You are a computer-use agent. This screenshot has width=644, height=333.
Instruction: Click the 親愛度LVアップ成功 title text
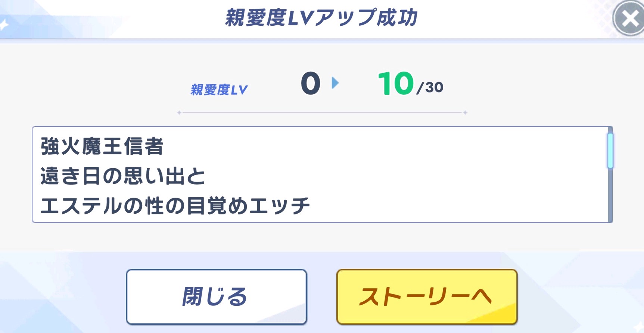321,18
